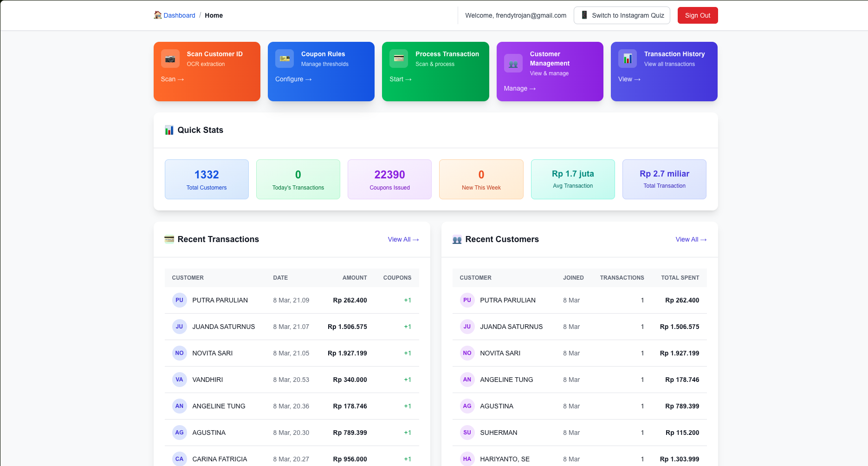Click the camera icon on Scan Customer ID
This screenshot has height=466, width=868.
click(x=170, y=59)
